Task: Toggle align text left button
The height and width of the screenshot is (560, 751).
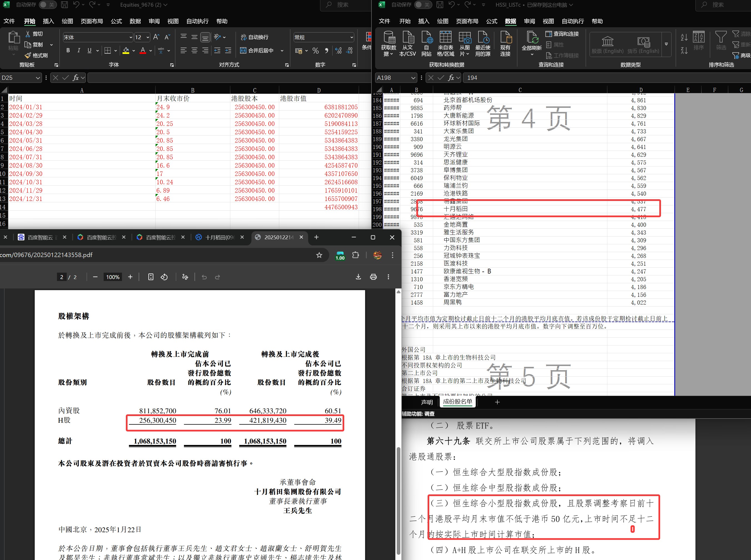Action: (x=184, y=51)
